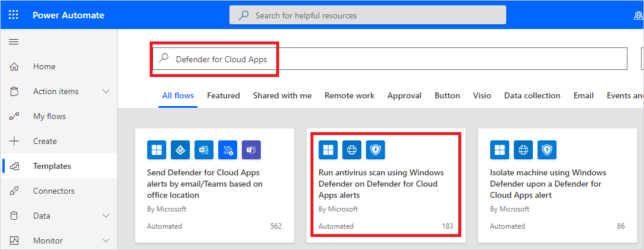
Task: Click Azure AD icon on Send Defender alerts card
Action: click(x=180, y=150)
